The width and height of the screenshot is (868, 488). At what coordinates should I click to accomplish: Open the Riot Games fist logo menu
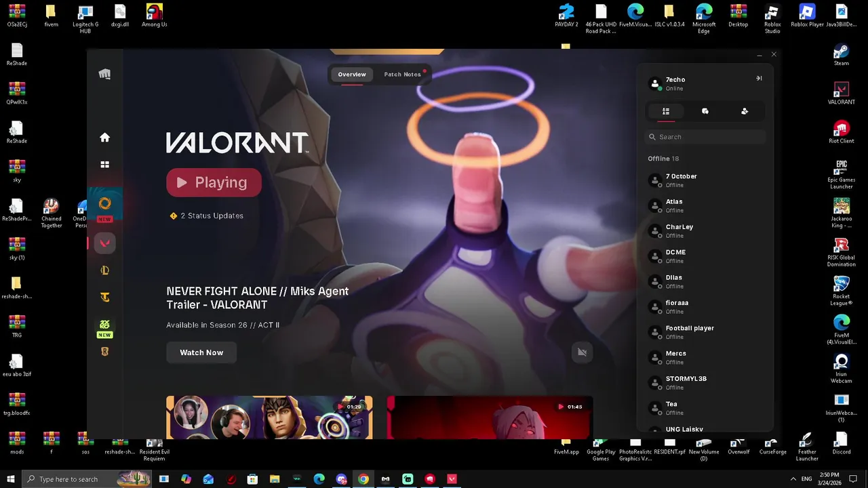pyautogui.click(x=104, y=74)
